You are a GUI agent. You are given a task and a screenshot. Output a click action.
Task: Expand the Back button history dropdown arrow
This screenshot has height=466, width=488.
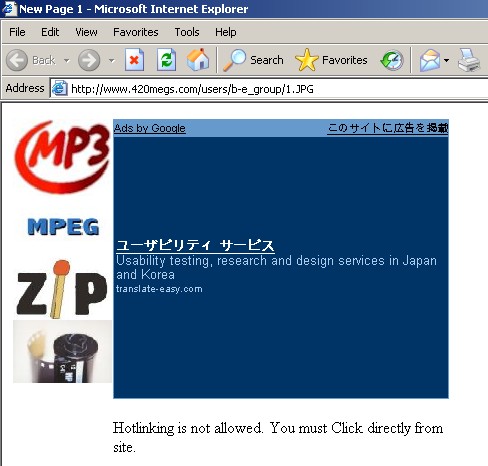[x=67, y=61]
